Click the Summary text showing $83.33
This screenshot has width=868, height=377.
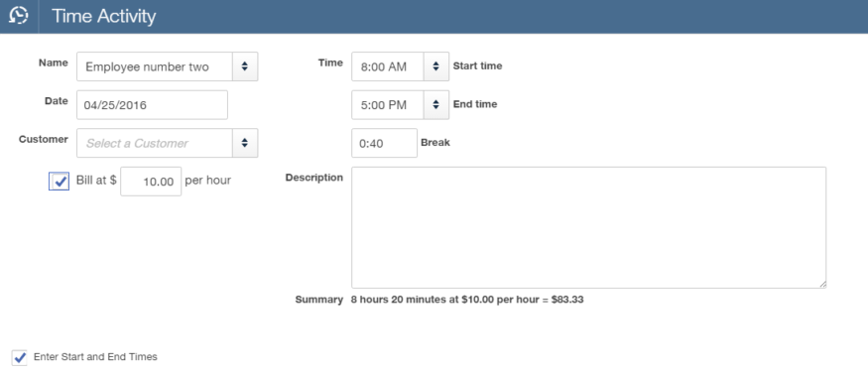(467, 300)
